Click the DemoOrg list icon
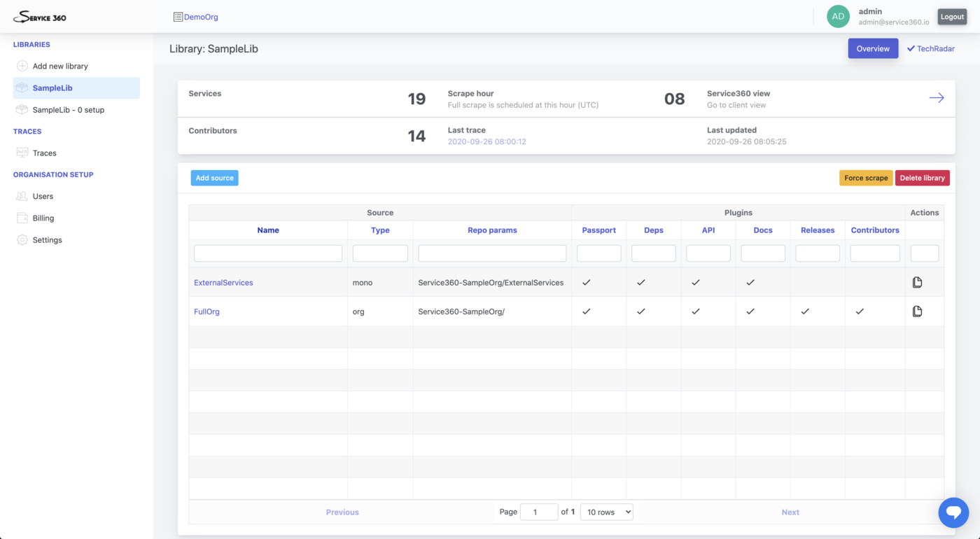 pos(178,17)
